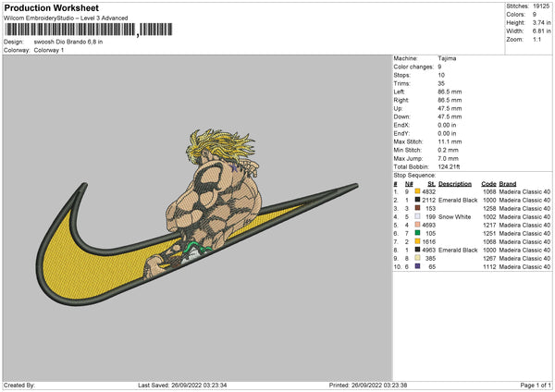
Task: Click the green swatch in stop row 6
Action: (x=417, y=233)
